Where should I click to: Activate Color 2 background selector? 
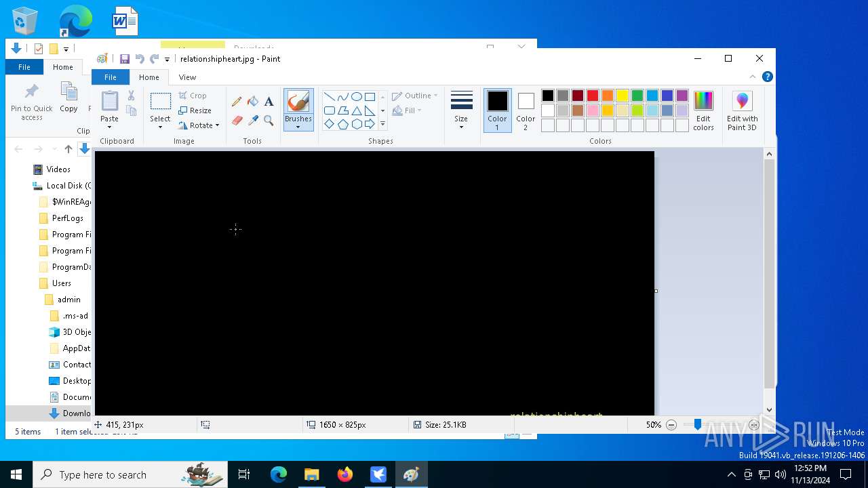(x=526, y=110)
